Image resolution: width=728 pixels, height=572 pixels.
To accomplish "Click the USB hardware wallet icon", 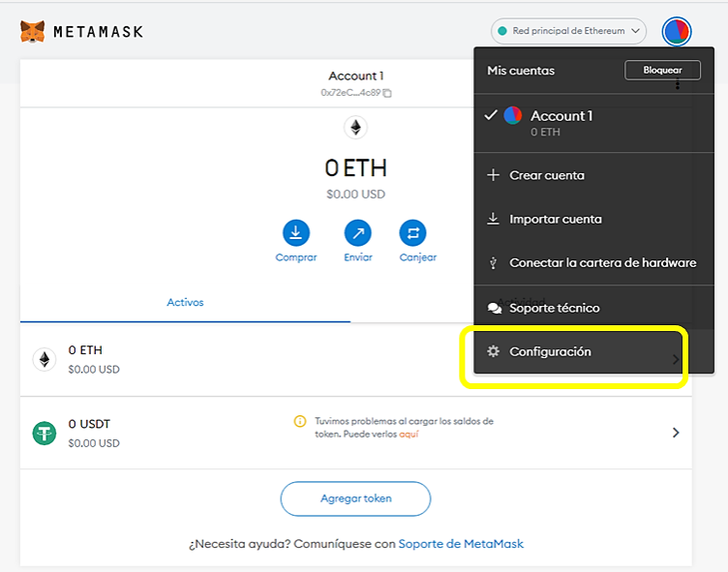I will coord(493,263).
